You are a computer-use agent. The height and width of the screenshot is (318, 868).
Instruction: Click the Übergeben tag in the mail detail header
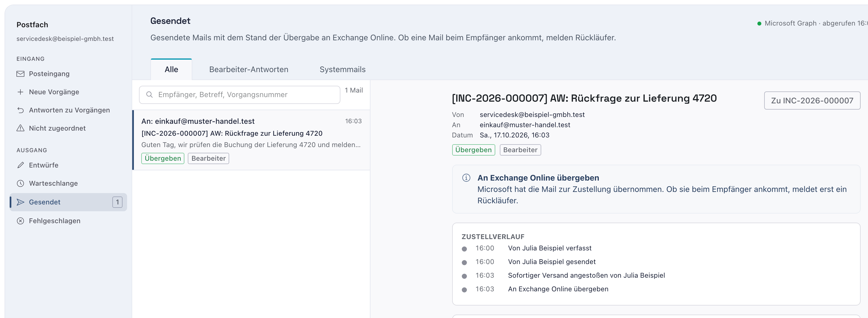[x=473, y=150]
